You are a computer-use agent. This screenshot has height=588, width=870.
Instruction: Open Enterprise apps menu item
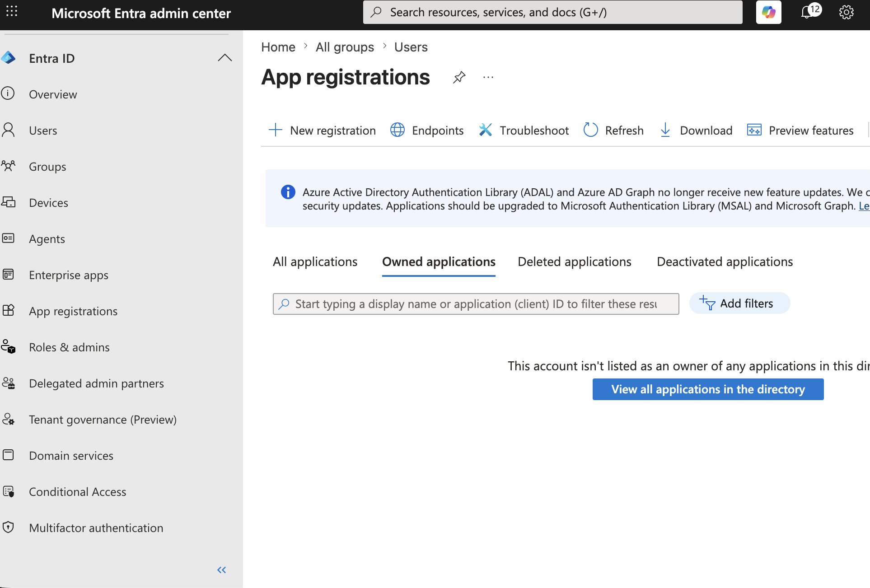click(69, 275)
